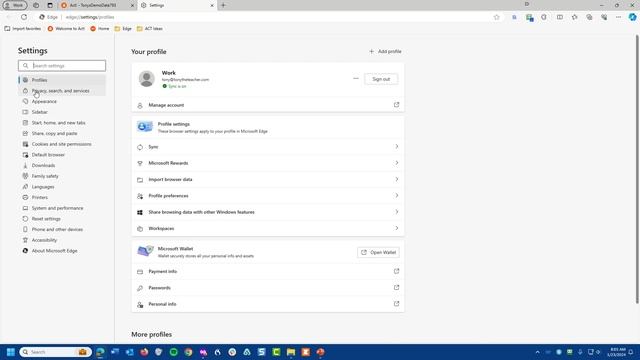Sign out of the Work profile
Screen dimensions: 640x360
[x=381, y=79]
